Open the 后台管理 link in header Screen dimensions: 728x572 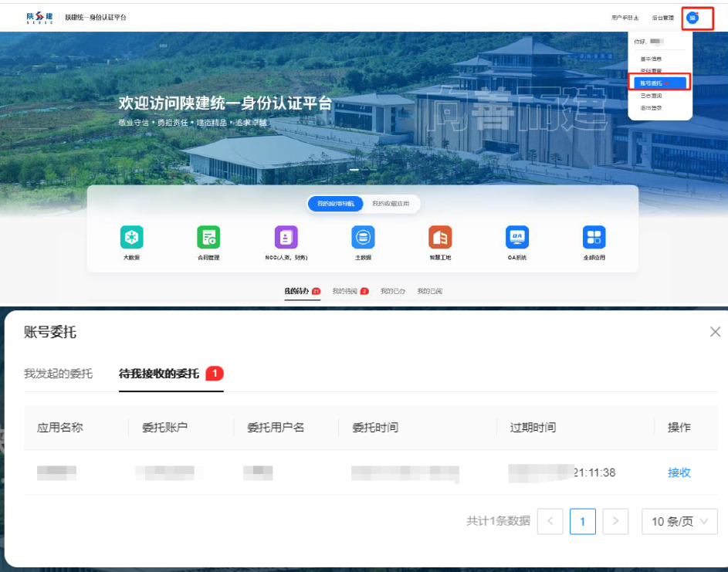[662, 17]
